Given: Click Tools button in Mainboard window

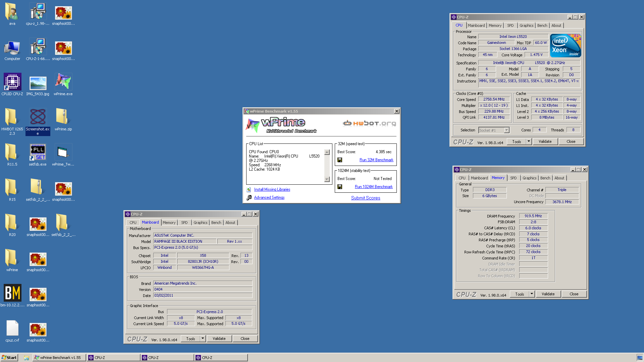Looking at the screenshot, I should [x=191, y=339].
